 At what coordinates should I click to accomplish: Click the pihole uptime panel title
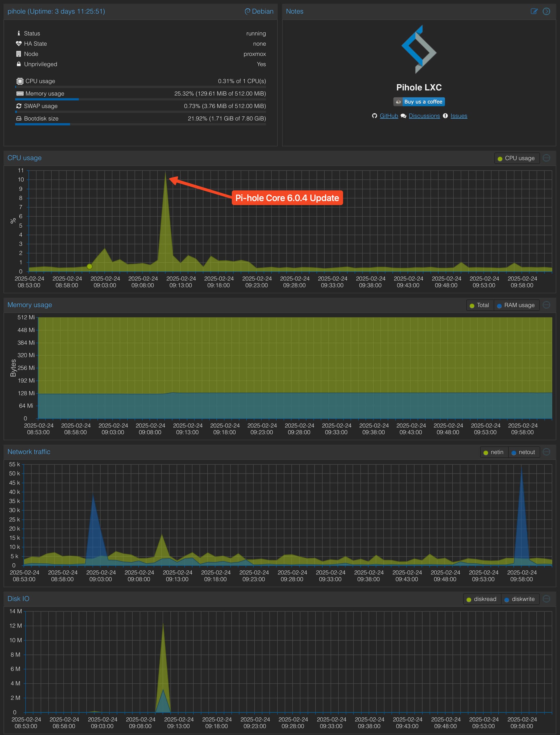(56, 11)
